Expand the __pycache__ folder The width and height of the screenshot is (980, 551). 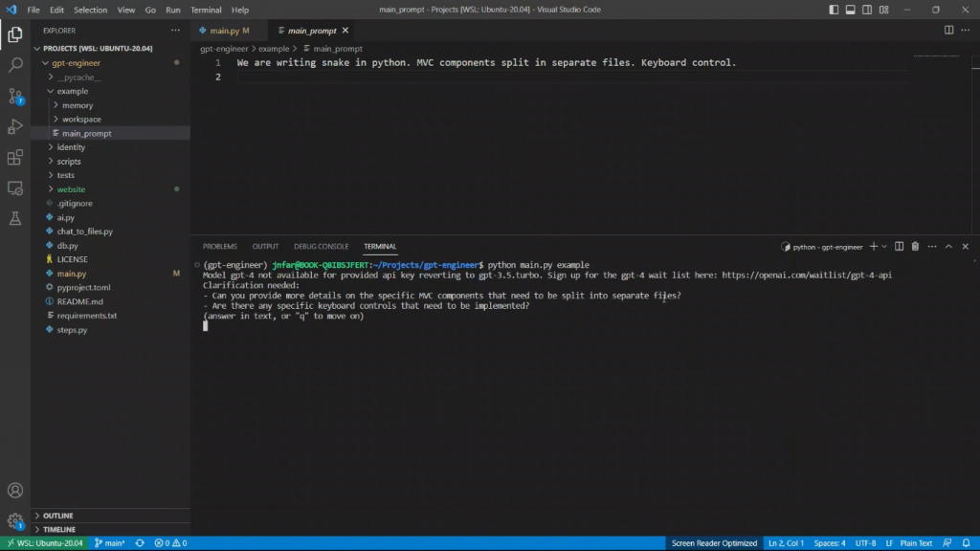[78, 77]
